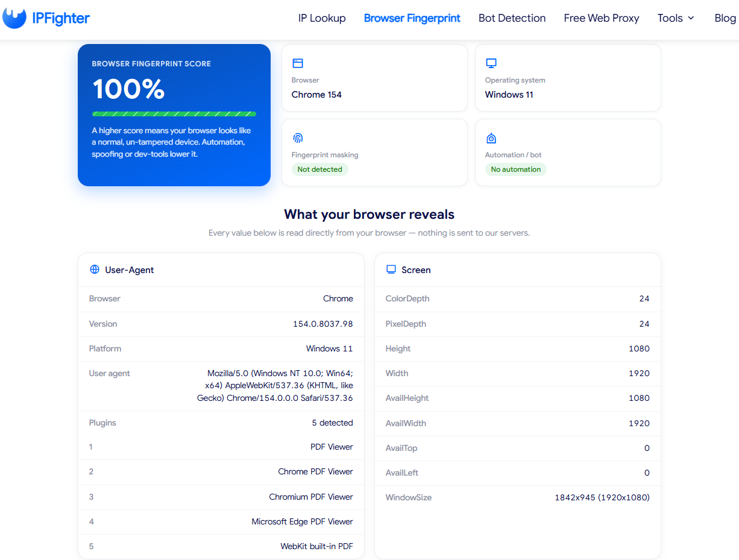The height and width of the screenshot is (560, 739).
Task: Select the Browser Fingerprint nav item
Action: coord(412,18)
